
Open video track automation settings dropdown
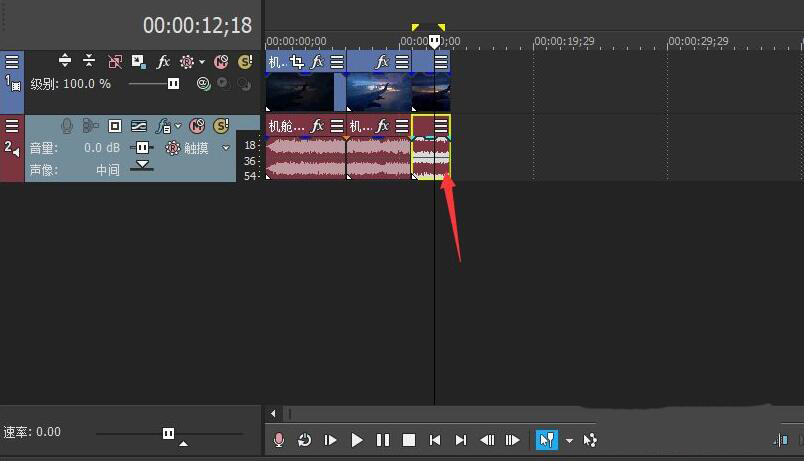coord(201,62)
